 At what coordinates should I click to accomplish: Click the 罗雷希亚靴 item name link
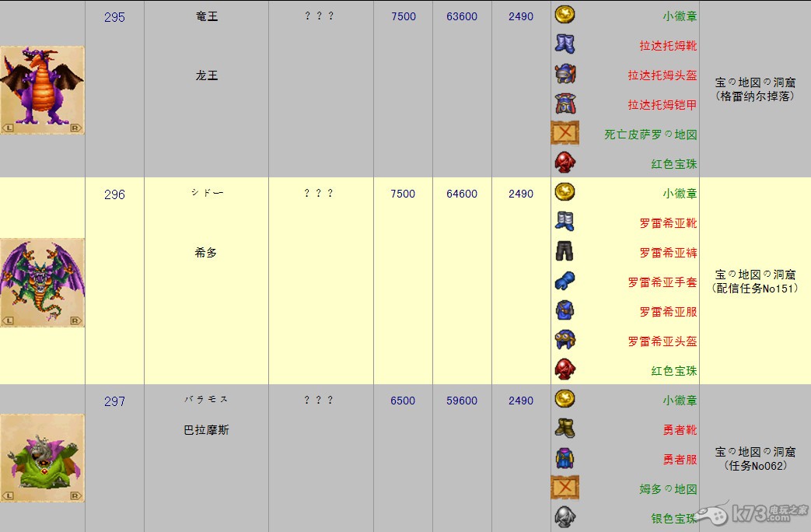click(x=668, y=223)
